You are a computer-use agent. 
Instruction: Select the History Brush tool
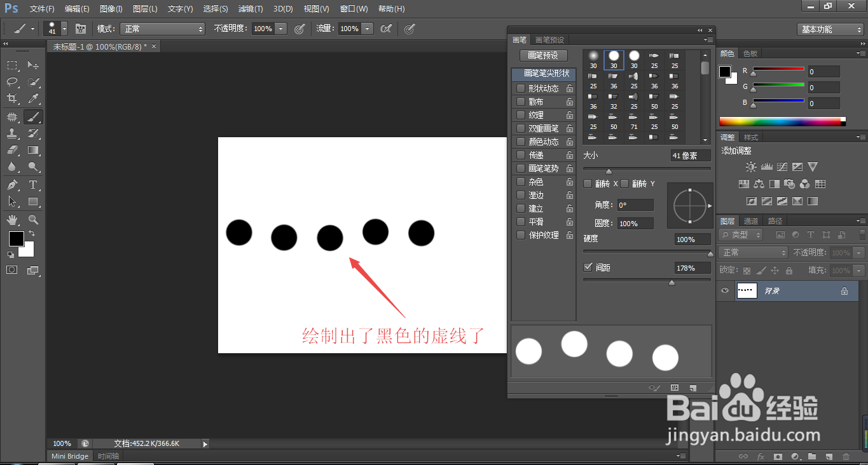click(33, 133)
